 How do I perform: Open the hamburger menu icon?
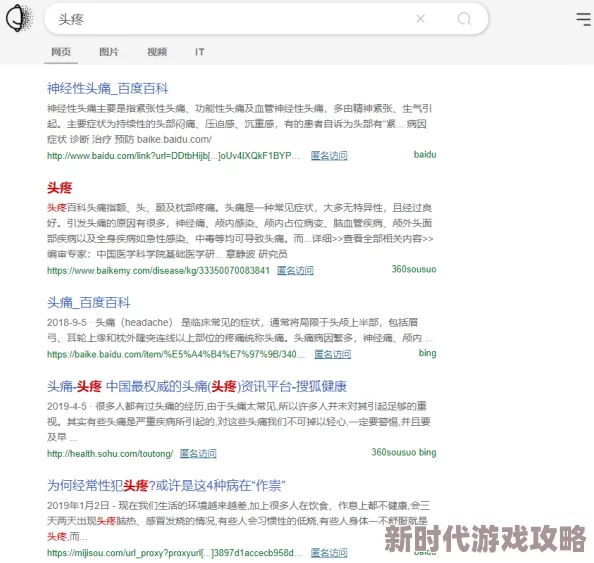[583, 19]
